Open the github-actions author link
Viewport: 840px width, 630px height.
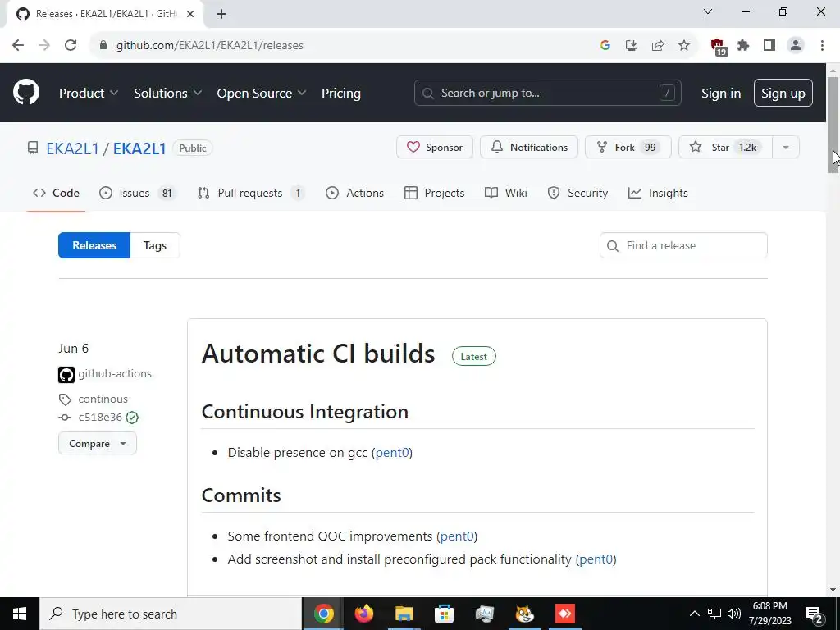tap(115, 374)
